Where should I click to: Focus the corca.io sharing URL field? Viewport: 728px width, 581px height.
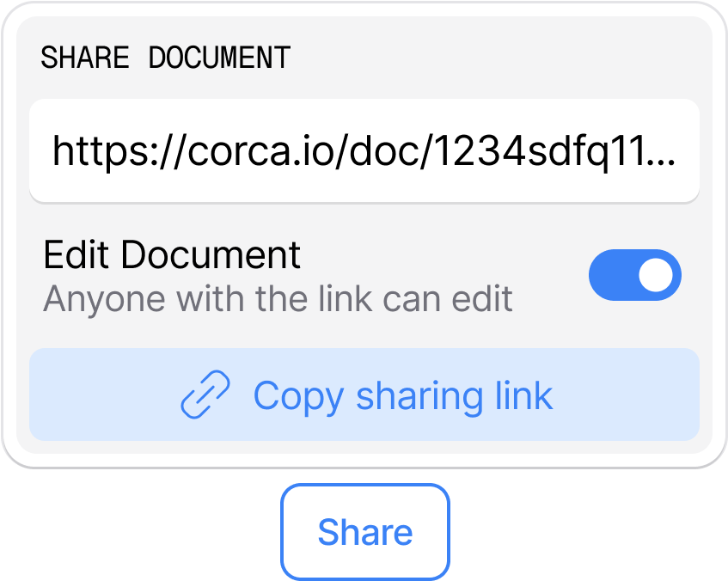[364, 151]
